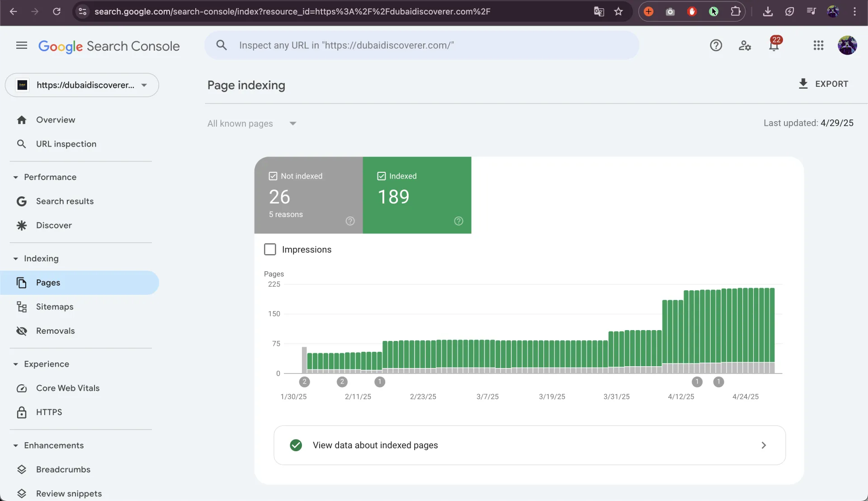Click the Overview home icon
The height and width of the screenshot is (501, 868).
tap(21, 120)
